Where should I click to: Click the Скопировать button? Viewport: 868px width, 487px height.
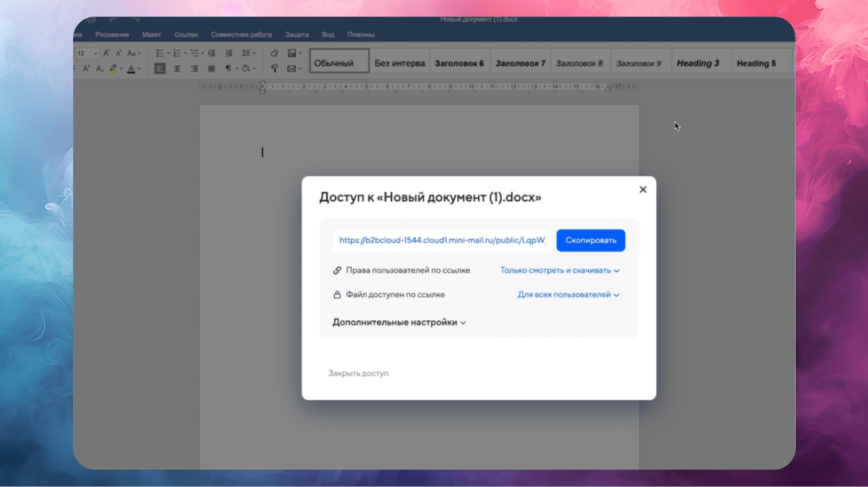pos(591,240)
